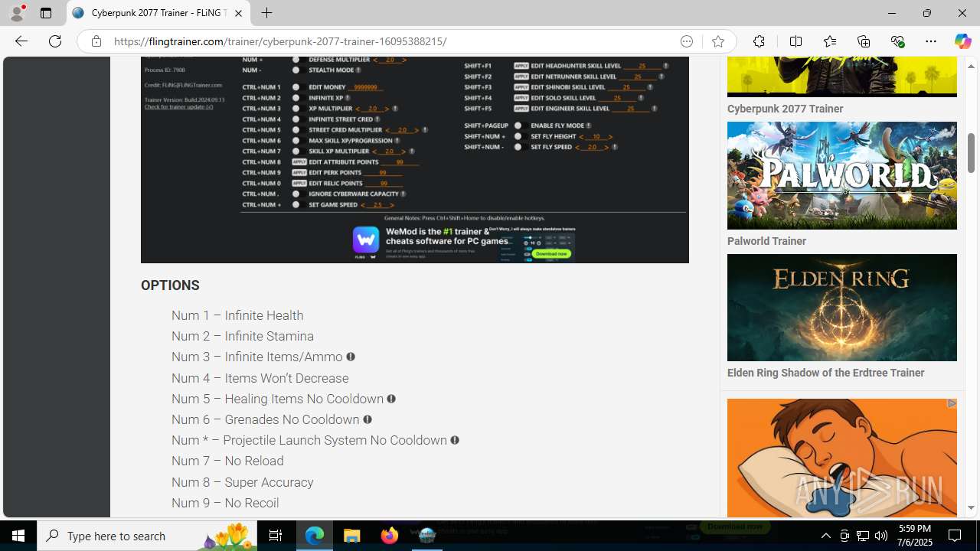Refresh the current page
980x551 pixels.
pos(55,41)
